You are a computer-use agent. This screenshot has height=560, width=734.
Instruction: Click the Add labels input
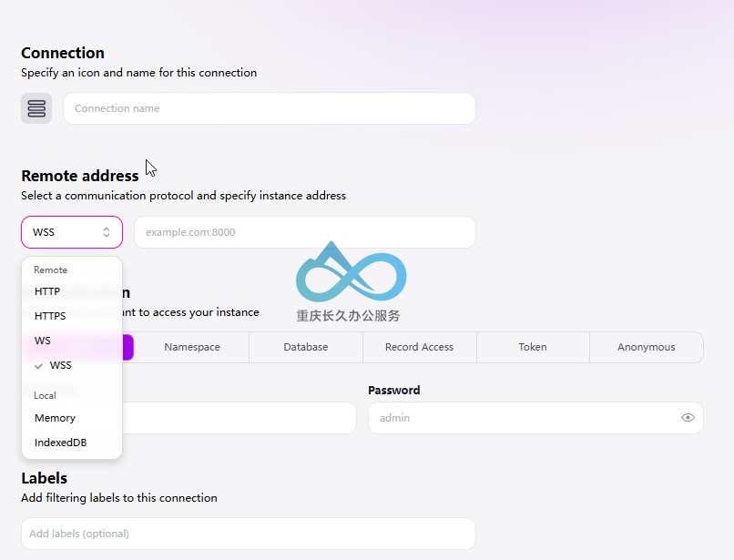(249, 534)
